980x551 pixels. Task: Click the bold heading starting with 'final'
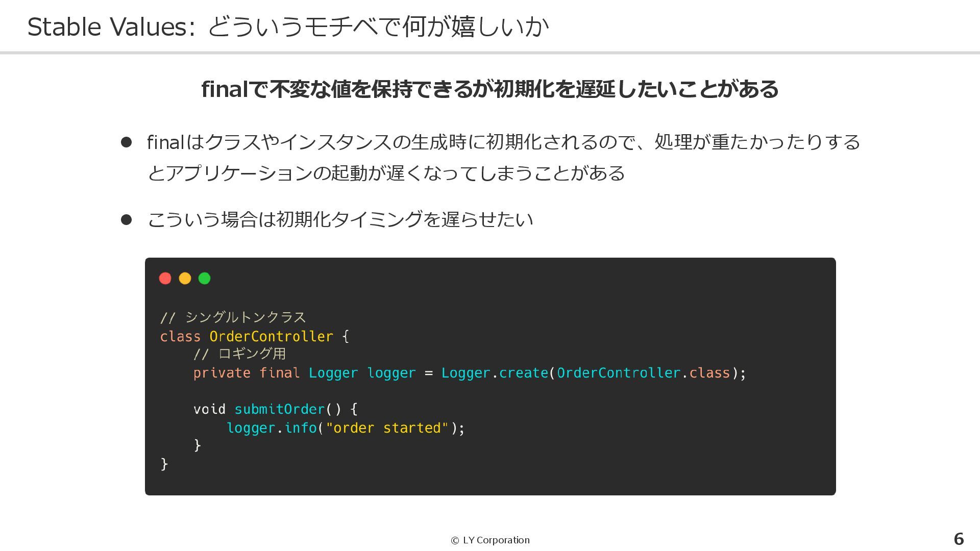click(489, 89)
